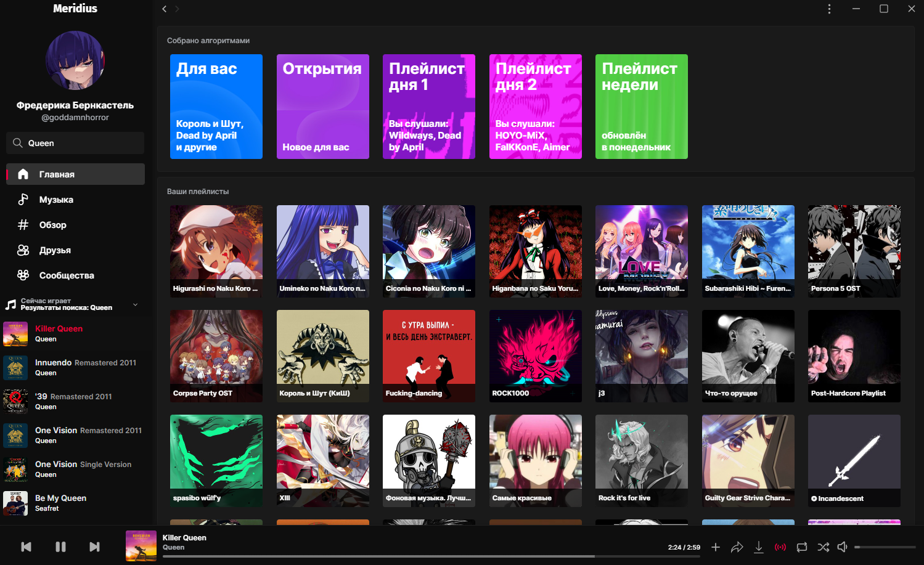This screenshot has width=924, height=565.
Task: Open Higurashi no Naku Koro playlist
Action: pyautogui.click(x=216, y=251)
